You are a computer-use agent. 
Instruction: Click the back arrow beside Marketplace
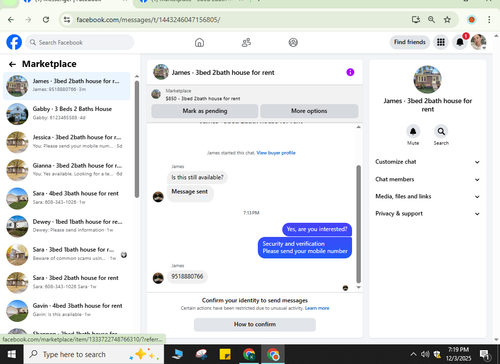(x=12, y=64)
